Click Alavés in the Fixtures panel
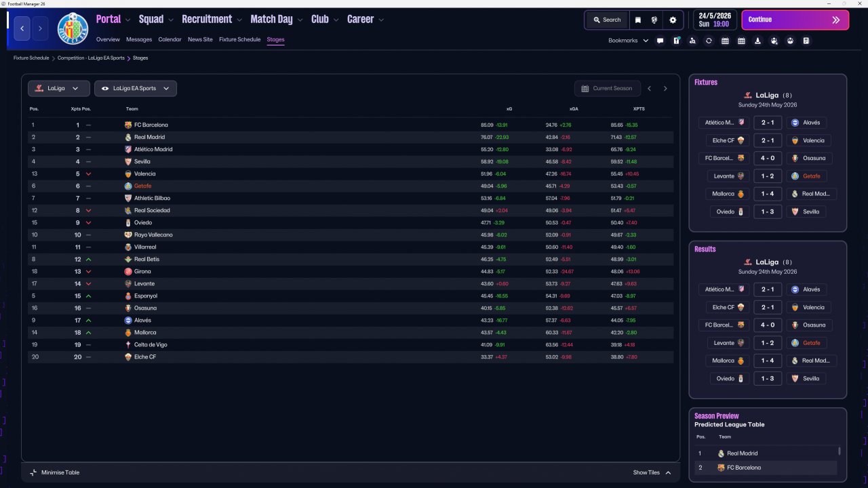The height and width of the screenshot is (488, 868). click(x=811, y=123)
